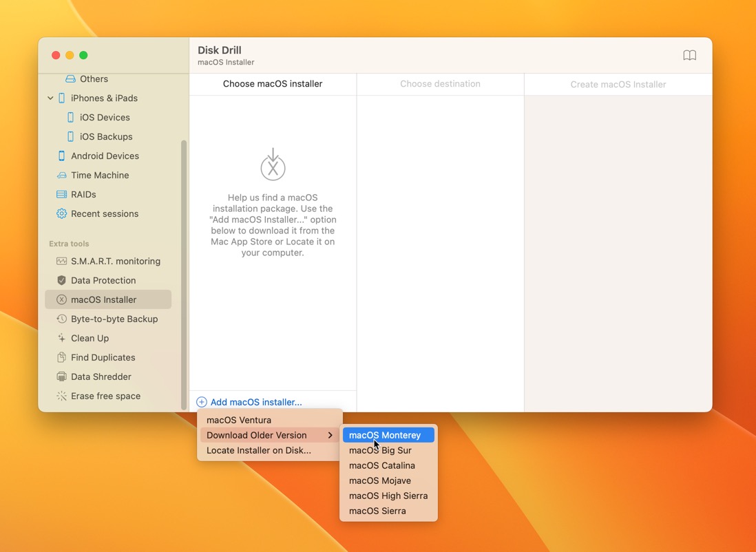Click the sidebar vertical scrollbar
The height and width of the screenshot is (552, 756).
pyautogui.click(x=183, y=275)
